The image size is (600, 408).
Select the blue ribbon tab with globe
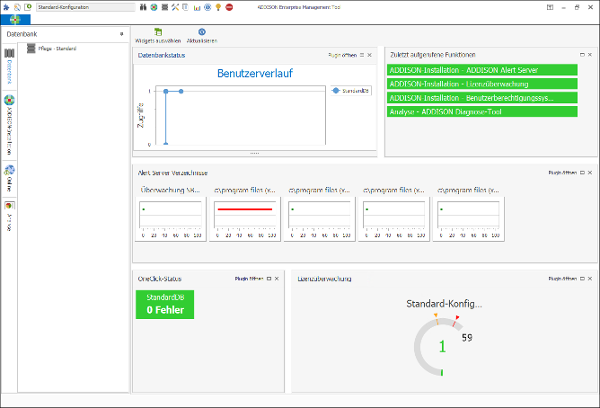point(15,19)
